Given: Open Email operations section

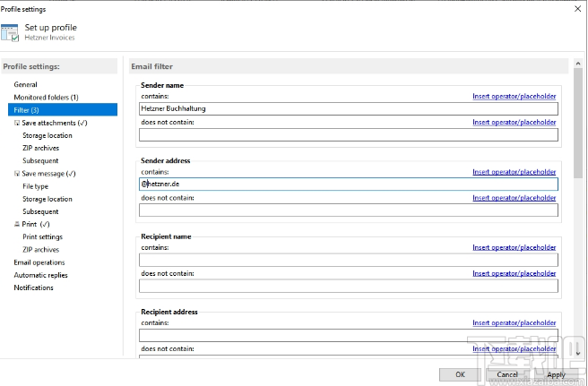Looking at the screenshot, I should point(39,262).
